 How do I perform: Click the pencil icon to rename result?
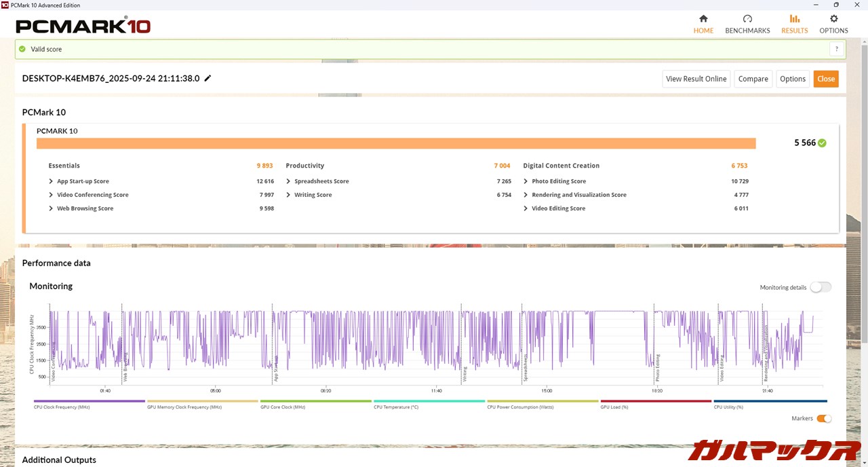click(208, 78)
